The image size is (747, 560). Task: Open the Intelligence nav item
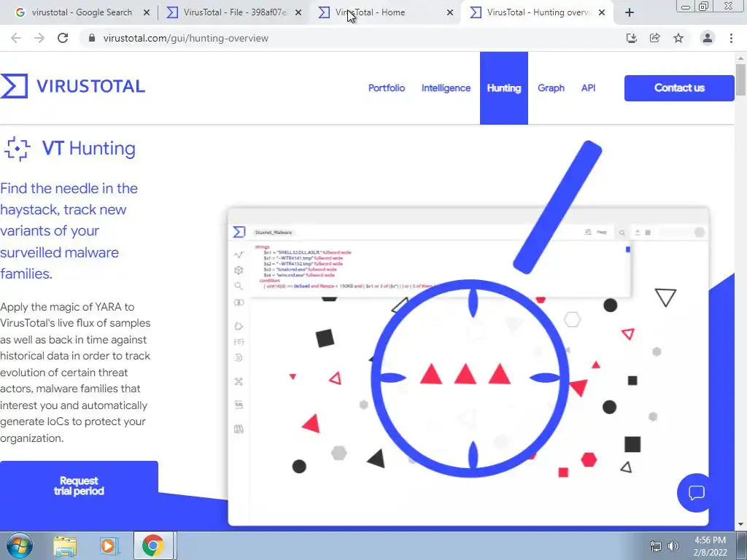(446, 88)
